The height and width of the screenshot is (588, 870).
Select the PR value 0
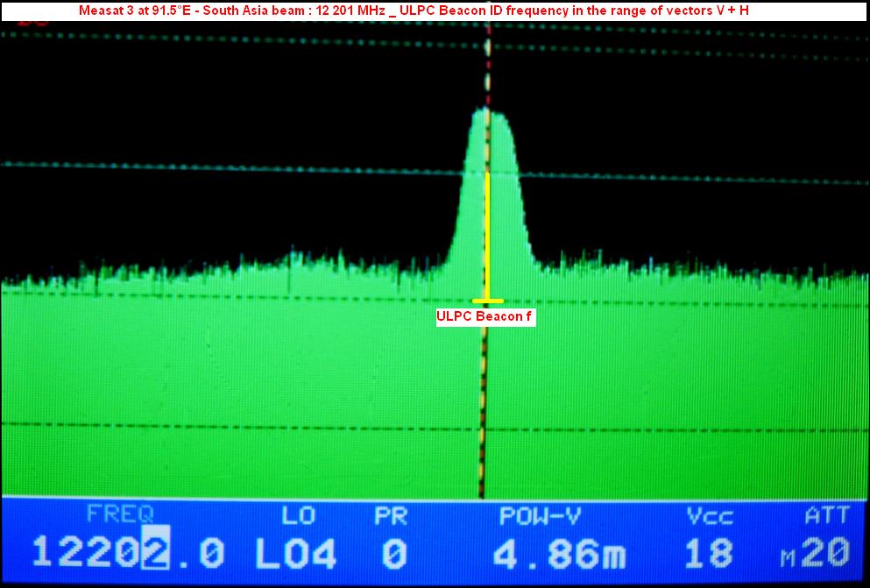click(x=394, y=553)
